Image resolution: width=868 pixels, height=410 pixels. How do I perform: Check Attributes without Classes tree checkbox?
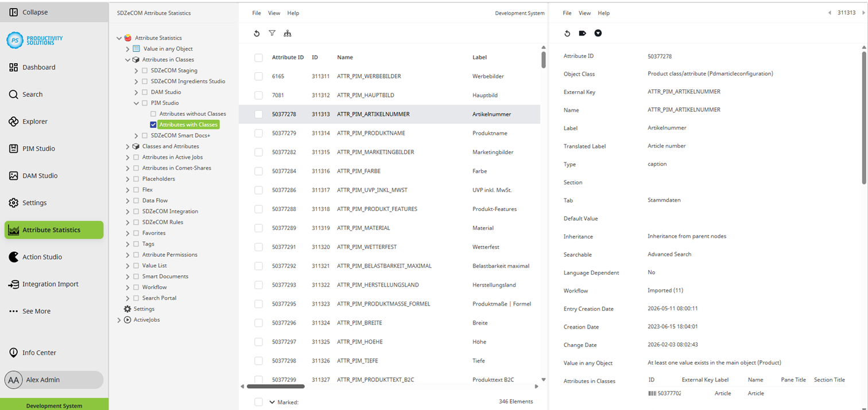tap(153, 114)
